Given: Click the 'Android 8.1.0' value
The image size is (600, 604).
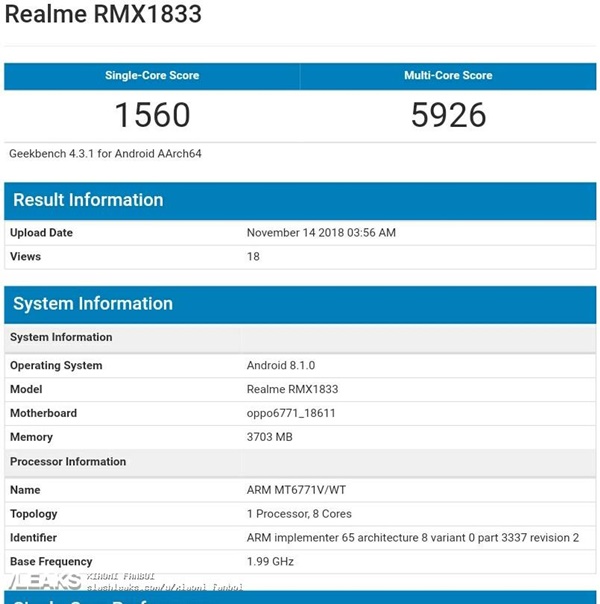Looking at the screenshot, I should tap(281, 366).
